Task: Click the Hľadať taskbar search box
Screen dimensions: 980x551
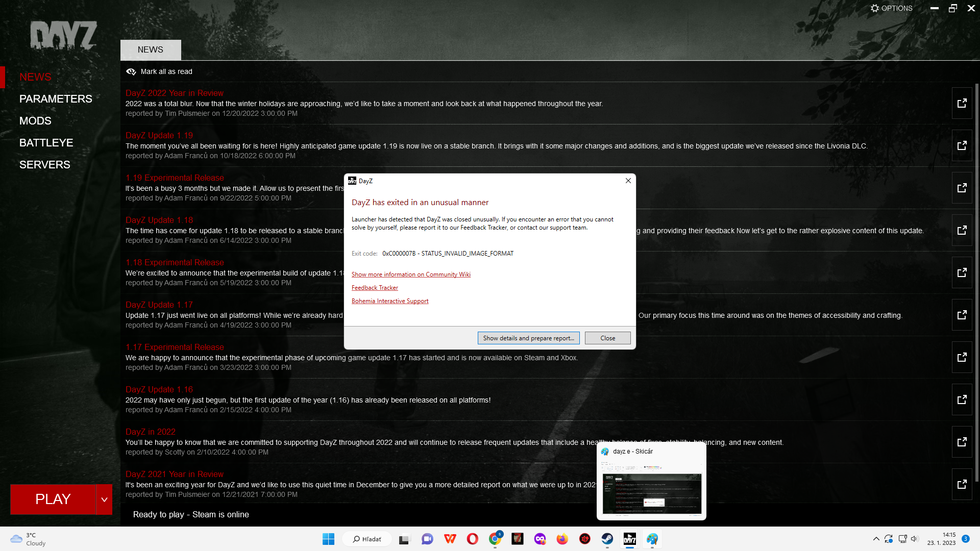Action: coord(367,539)
